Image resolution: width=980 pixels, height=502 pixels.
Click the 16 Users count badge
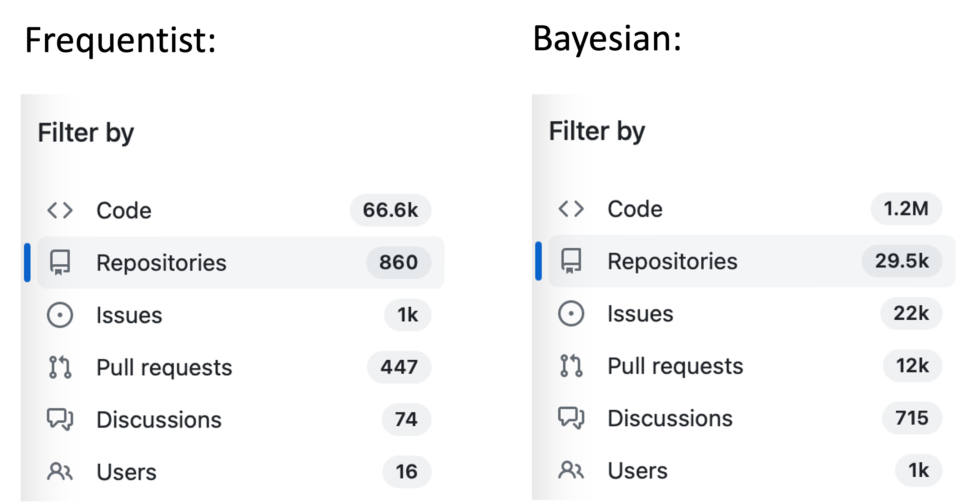point(406,472)
